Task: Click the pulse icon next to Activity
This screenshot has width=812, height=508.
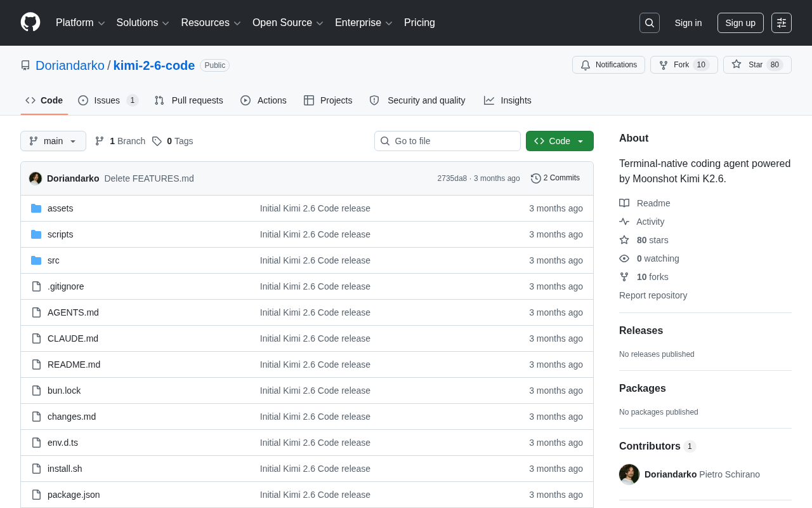Action: coord(624,222)
